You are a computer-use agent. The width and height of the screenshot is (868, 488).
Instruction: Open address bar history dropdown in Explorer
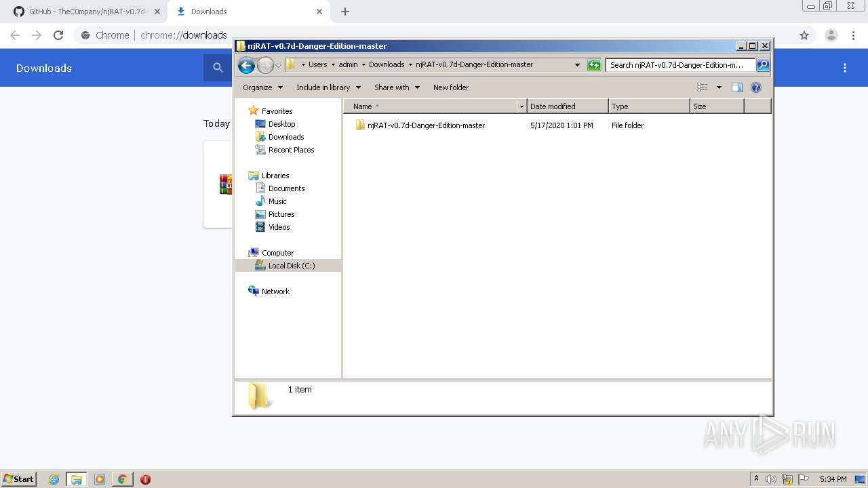pyautogui.click(x=577, y=65)
